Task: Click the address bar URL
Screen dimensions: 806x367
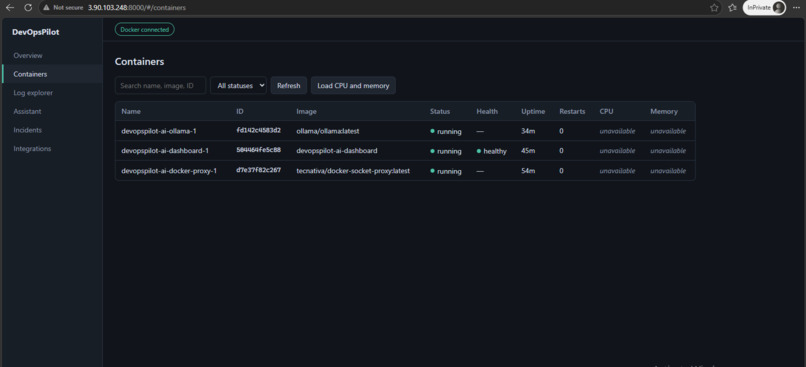Action: point(137,8)
